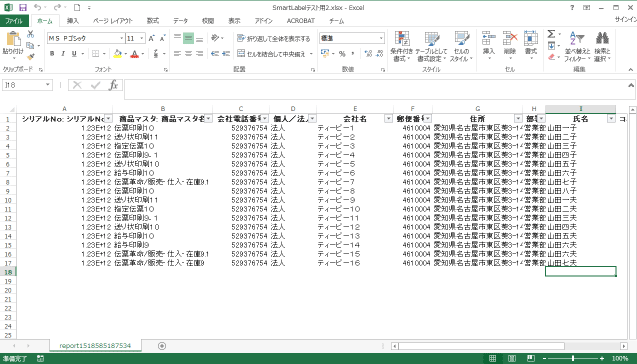Viewport: 637px width, 364px height.
Task: Increase font size with the larger A icon
Action: click(x=152, y=38)
